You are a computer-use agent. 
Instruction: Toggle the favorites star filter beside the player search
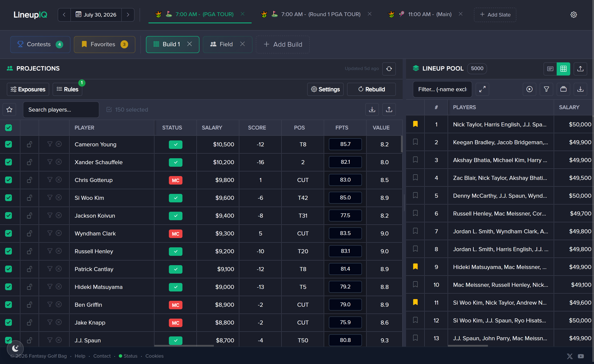pos(9,110)
